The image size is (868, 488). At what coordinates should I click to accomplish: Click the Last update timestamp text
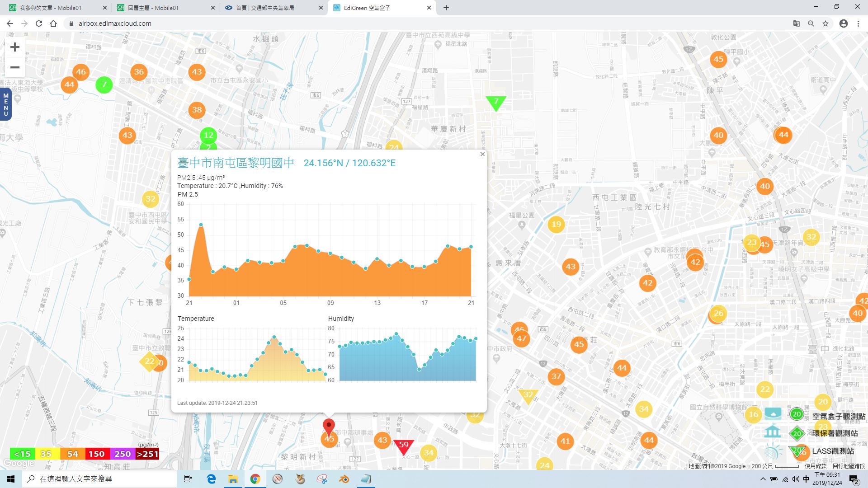pos(217,403)
